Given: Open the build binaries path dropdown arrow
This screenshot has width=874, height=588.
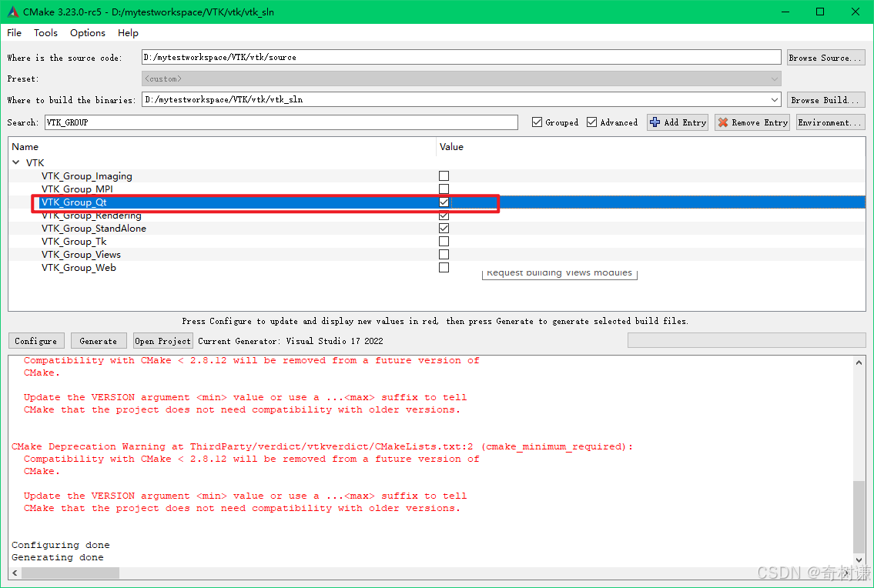Looking at the screenshot, I should (774, 100).
